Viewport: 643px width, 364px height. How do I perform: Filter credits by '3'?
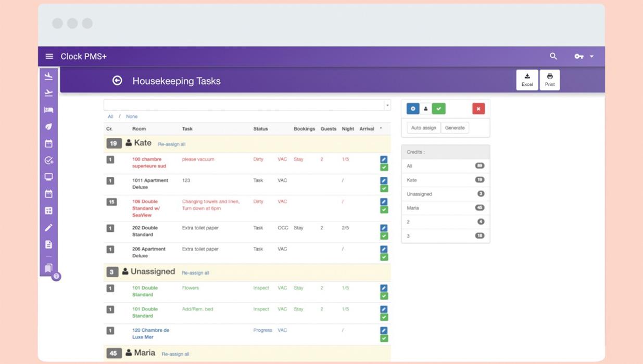(446, 236)
